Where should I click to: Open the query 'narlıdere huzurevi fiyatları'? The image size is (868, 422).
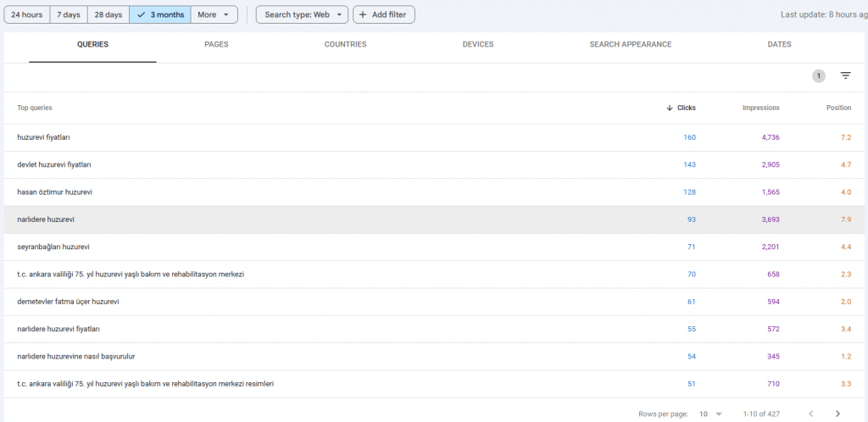[x=58, y=329]
